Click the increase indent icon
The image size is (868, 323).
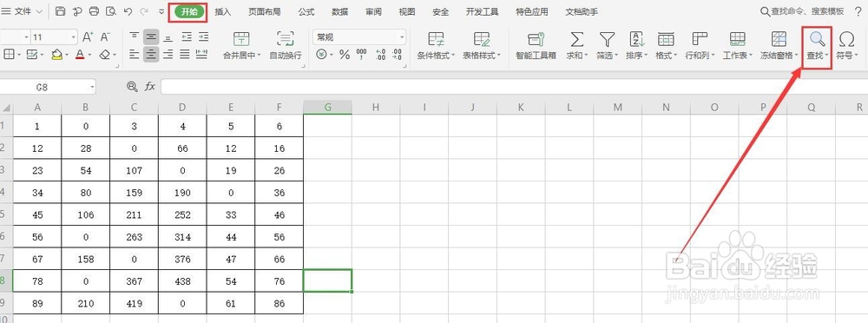[x=203, y=37]
